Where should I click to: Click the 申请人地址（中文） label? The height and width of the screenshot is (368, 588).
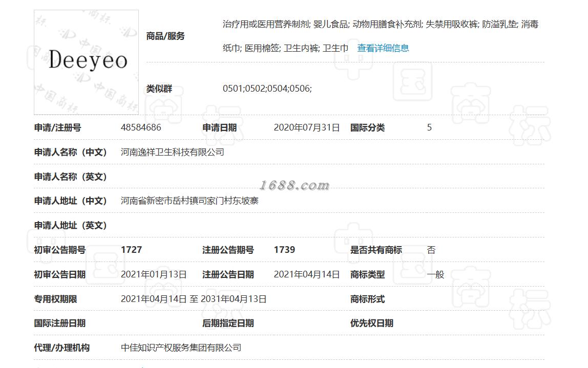[x=71, y=201]
